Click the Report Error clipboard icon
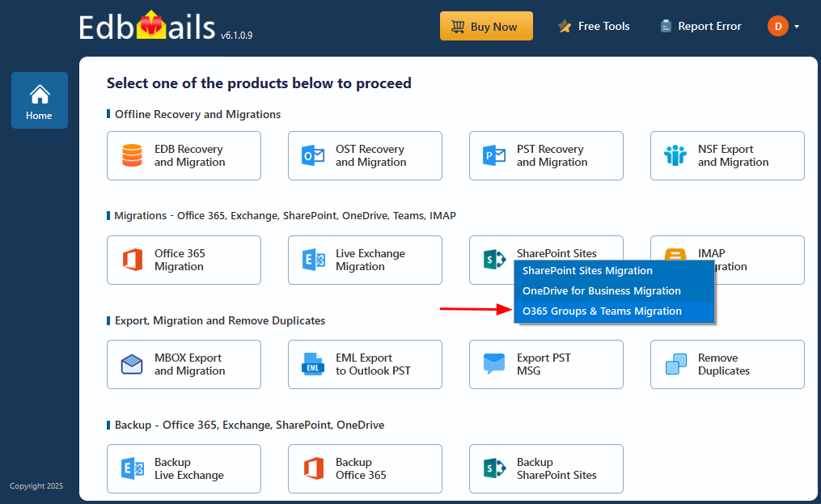The width and height of the screenshot is (821, 504). (x=666, y=26)
